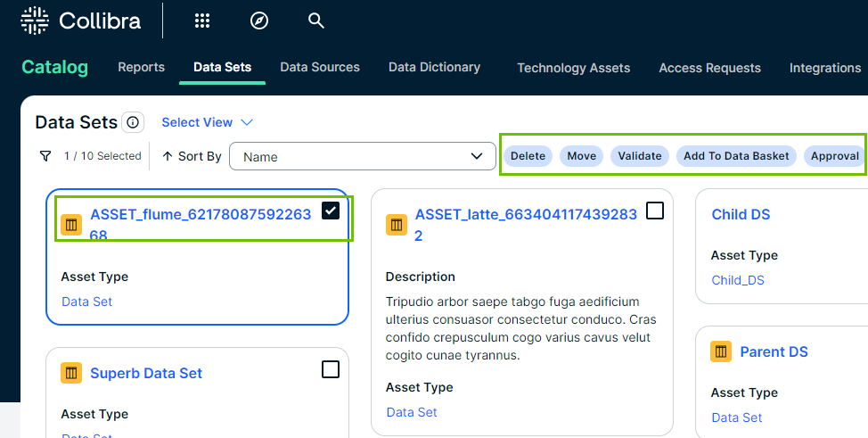The height and width of the screenshot is (438, 868).
Task: Open the Child DS asset link
Action: (x=741, y=214)
